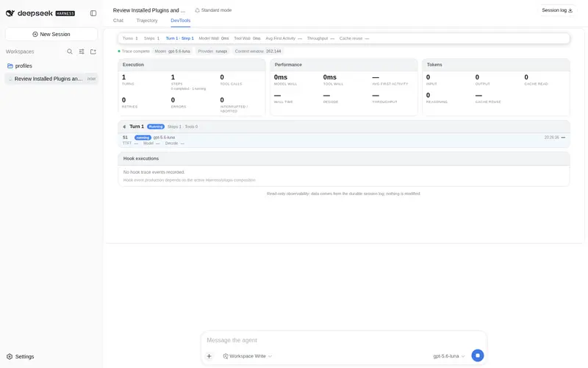Click the Running badge on Turn 1

point(156,127)
